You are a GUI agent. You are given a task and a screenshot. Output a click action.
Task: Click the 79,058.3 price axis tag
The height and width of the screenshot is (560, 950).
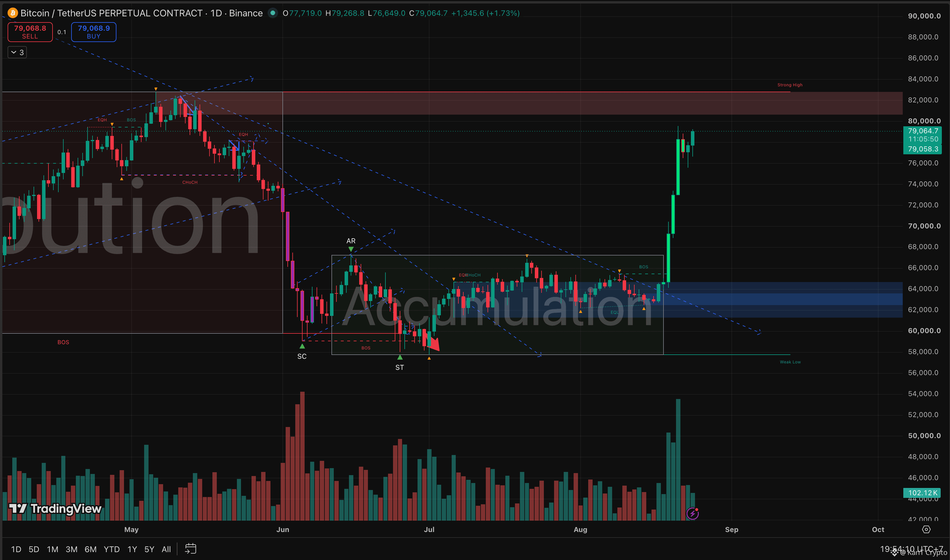tap(923, 149)
